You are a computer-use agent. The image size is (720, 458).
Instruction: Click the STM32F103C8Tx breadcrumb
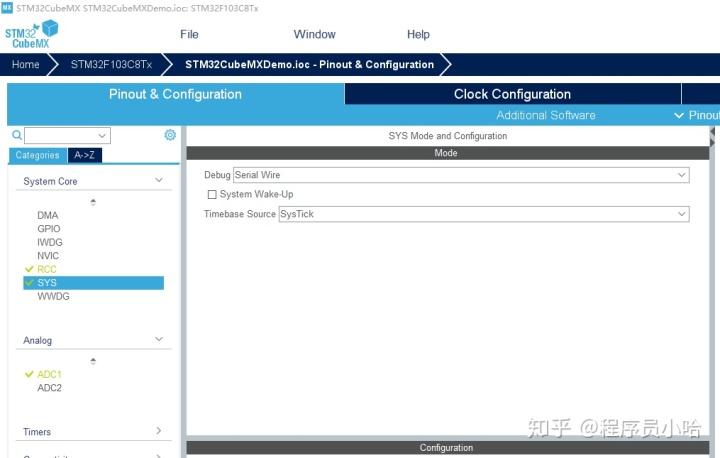tap(111, 64)
